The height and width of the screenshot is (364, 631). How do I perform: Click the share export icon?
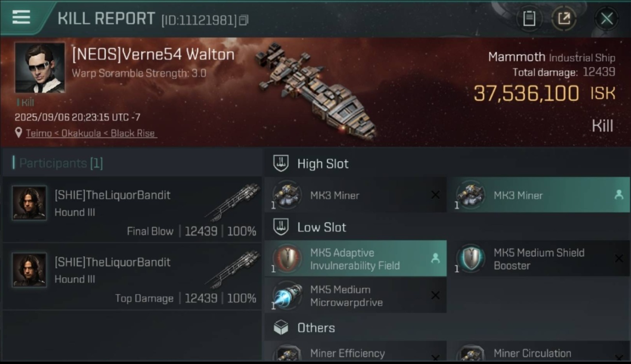coord(564,18)
